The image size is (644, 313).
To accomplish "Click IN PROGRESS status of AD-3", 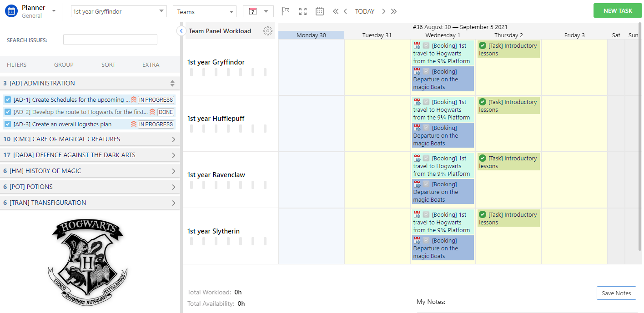I will [x=156, y=124].
